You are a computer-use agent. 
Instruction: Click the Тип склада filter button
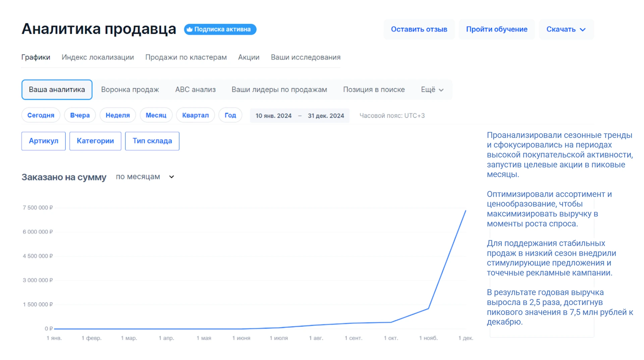[x=152, y=141]
